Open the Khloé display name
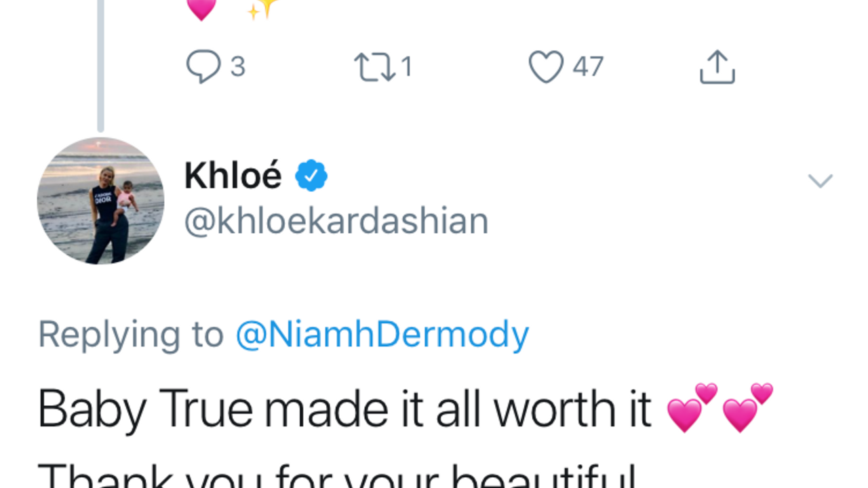 (233, 176)
